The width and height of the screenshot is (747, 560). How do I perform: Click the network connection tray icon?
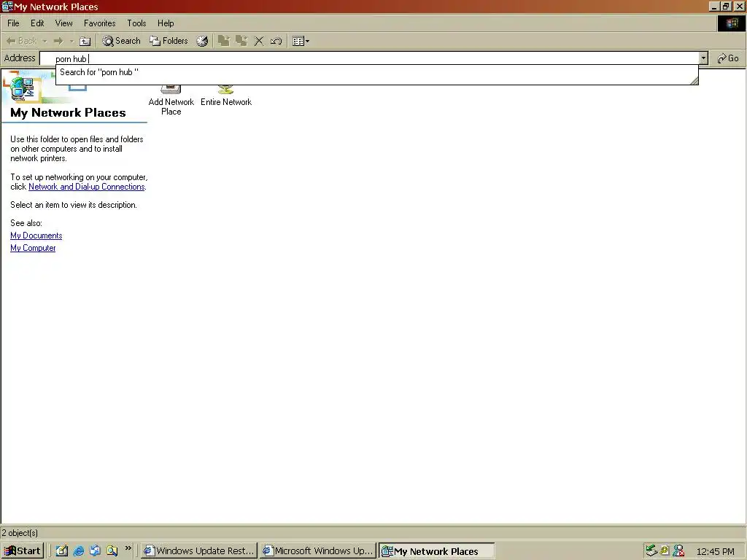pyautogui.click(x=651, y=551)
